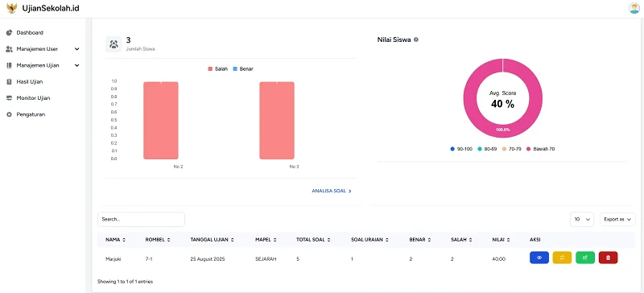This screenshot has width=644, height=293.
Task: Click the SEJARAH subject cell
Action: pos(266,259)
